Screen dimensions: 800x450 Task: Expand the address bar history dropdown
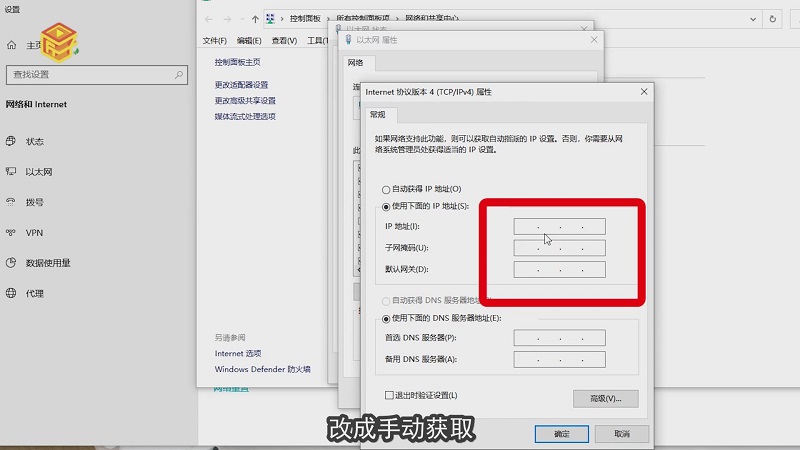point(751,18)
